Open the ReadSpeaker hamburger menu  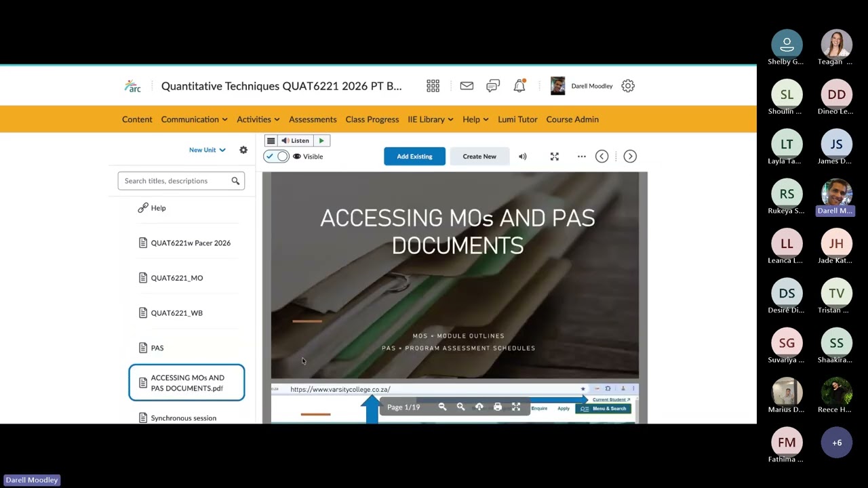[x=271, y=141]
